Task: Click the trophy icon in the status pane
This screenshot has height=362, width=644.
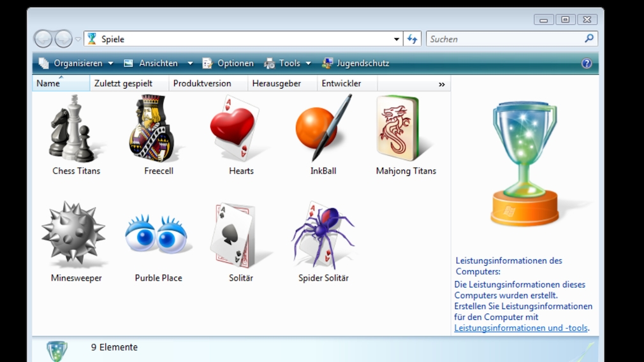Action: [57, 351]
